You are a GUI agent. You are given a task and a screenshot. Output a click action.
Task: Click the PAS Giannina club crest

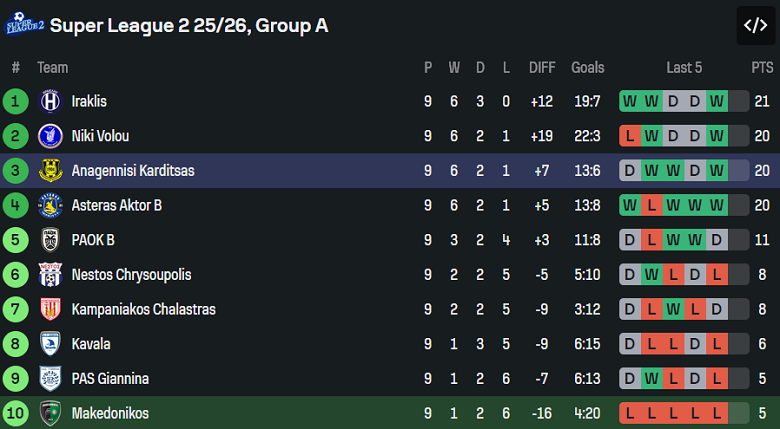[x=50, y=378]
